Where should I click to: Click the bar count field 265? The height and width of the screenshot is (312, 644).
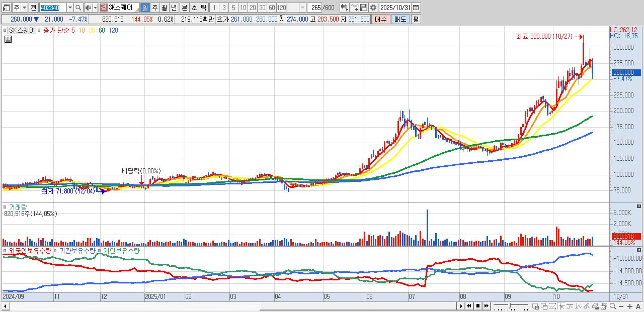click(315, 8)
